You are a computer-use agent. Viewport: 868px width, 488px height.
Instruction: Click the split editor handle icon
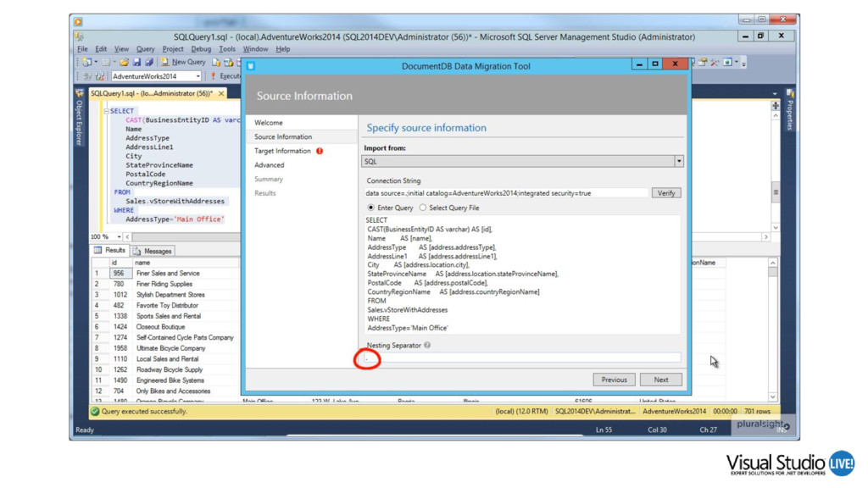point(776,105)
